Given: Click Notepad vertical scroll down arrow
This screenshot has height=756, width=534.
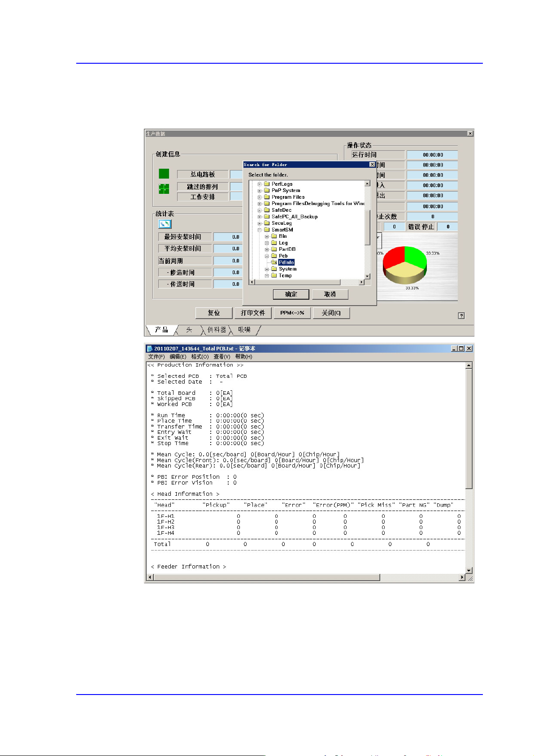Looking at the screenshot, I should [x=469, y=570].
